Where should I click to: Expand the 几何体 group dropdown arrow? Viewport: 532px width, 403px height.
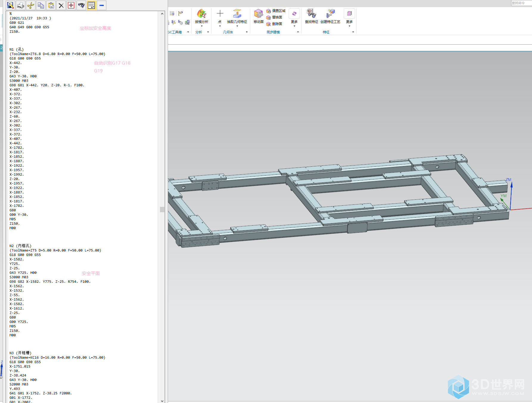tap(247, 32)
